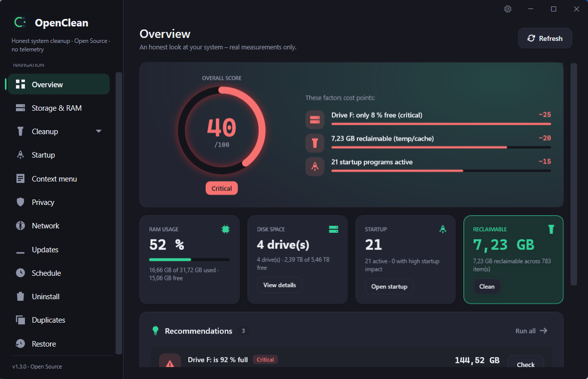588x379 pixels.
Task: Click the main content vertical scrollbar
Action: [x=574, y=175]
